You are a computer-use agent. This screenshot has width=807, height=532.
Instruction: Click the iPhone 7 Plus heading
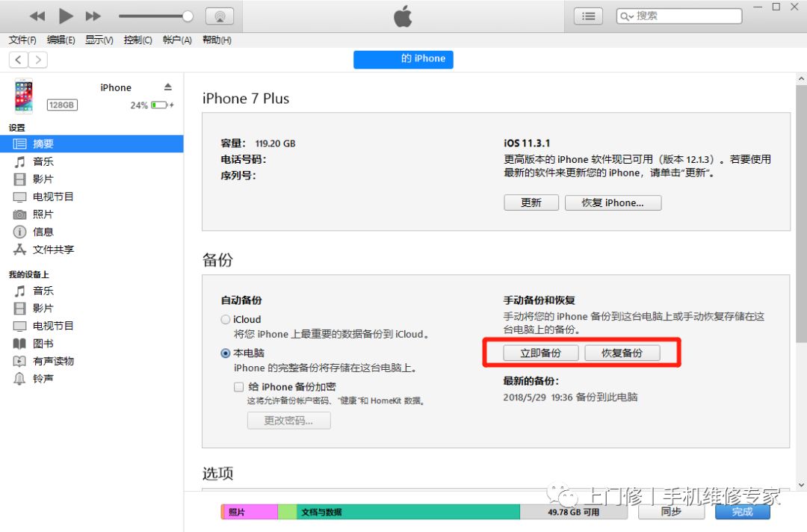coord(246,99)
